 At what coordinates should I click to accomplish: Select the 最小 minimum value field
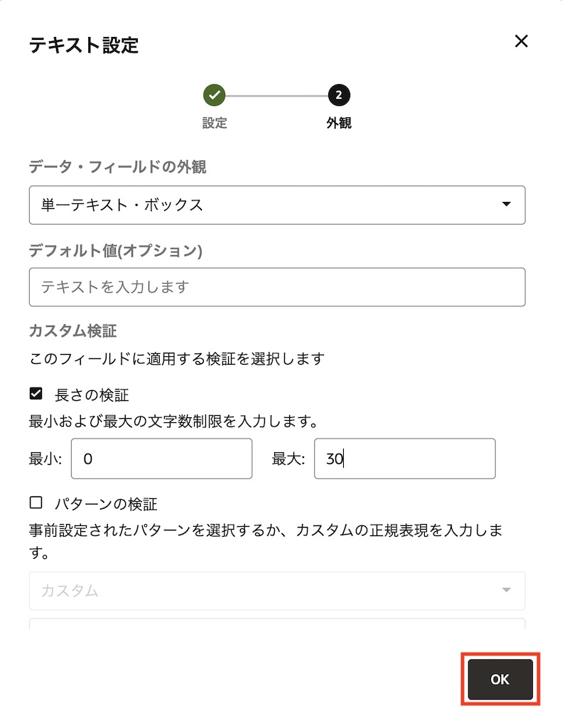click(x=161, y=459)
